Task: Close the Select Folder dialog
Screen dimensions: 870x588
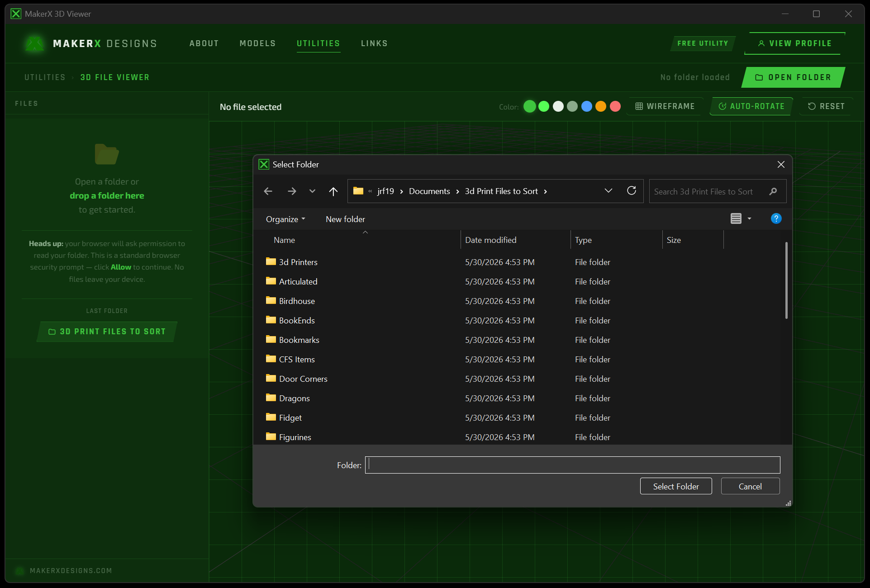Action: coord(781,165)
